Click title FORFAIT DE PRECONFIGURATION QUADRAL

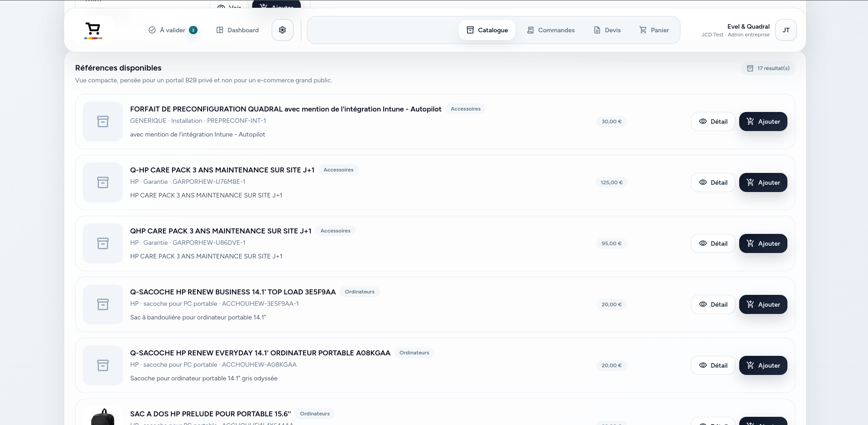coord(286,109)
